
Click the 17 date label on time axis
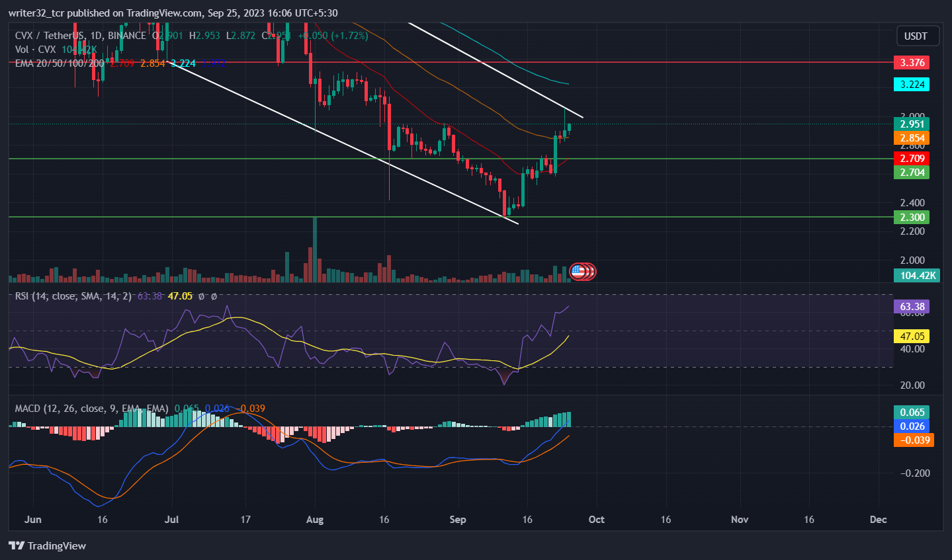(x=245, y=520)
